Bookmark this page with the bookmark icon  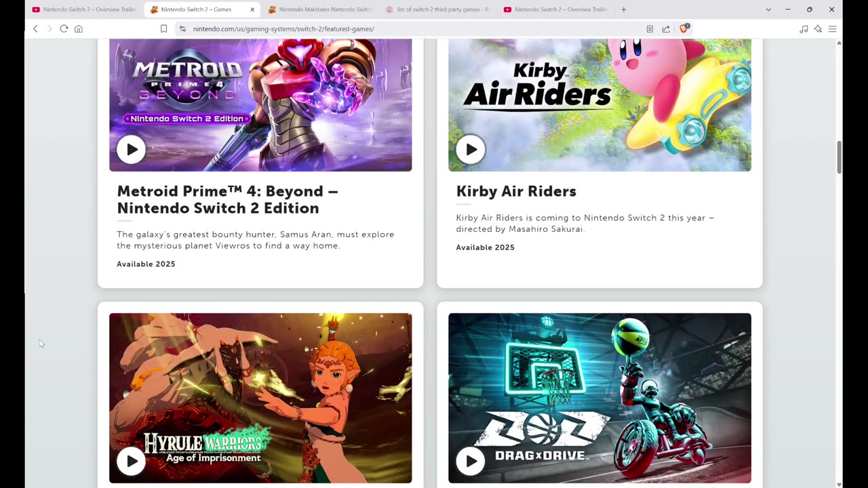[163, 28]
